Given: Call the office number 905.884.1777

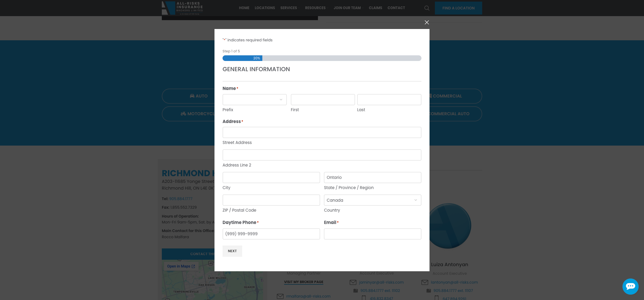Looking at the screenshot, I should pos(181,199).
